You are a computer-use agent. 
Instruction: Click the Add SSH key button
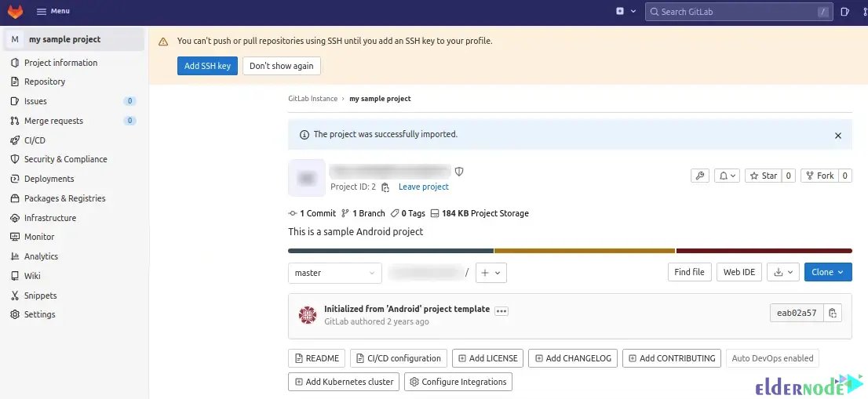(207, 66)
